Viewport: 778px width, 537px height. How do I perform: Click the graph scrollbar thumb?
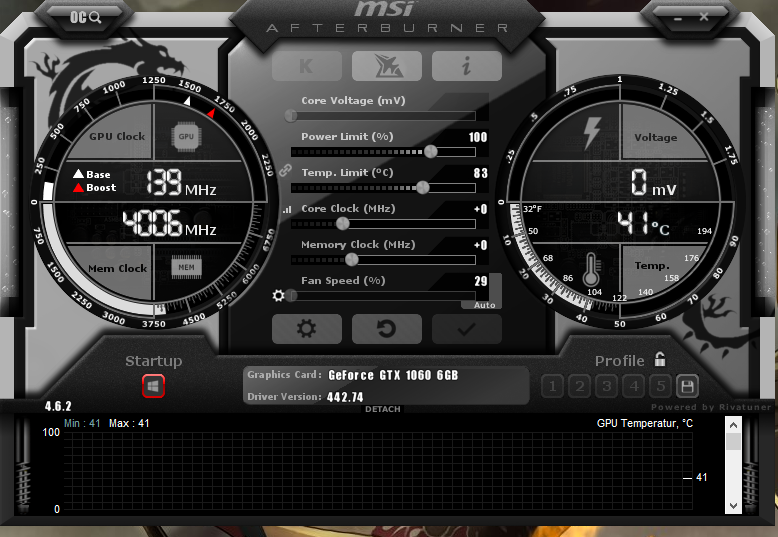pyautogui.click(x=733, y=441)
